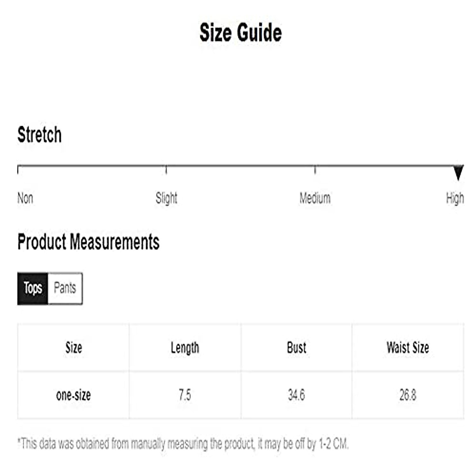This screenshot has width=476, height=476.
Task: Click the Medium tick on the stretch scale
Action: (x=315, y=170)
